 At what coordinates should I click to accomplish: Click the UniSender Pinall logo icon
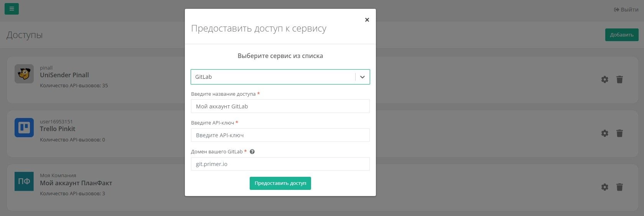click(24, 74)
